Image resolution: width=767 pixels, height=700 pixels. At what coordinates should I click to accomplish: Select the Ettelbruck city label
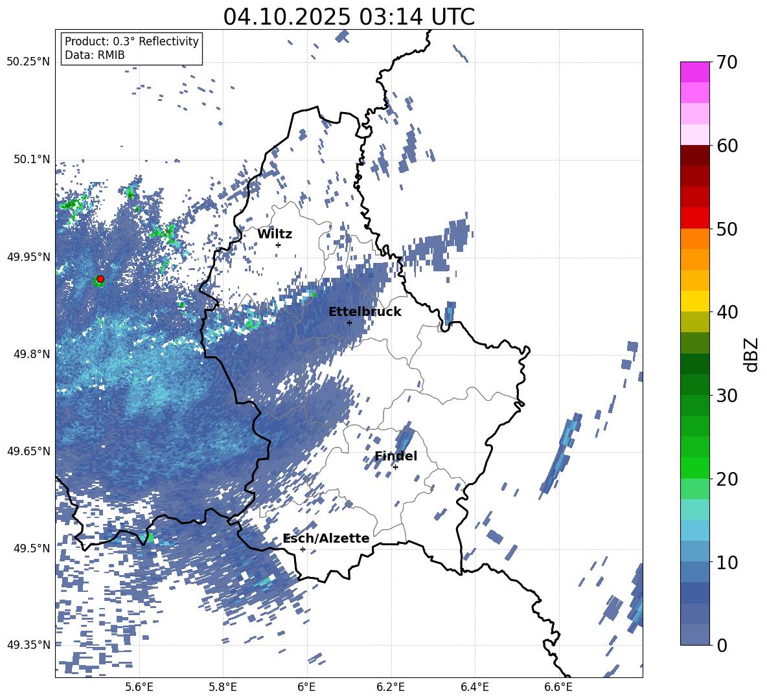[x=365, y=312]
